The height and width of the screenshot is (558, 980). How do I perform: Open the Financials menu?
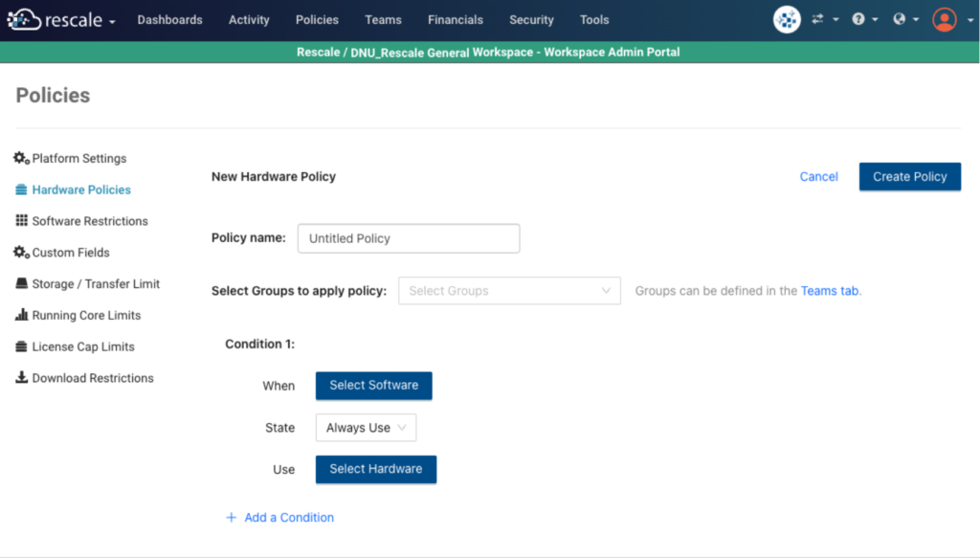[x=456, y=20]
